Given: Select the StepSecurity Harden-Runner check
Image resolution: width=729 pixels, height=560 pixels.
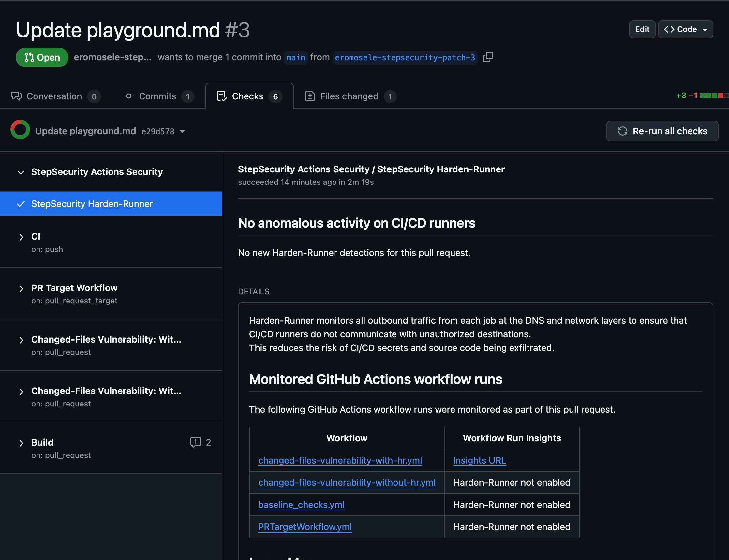Looking at the screenshot, I should (111, 204).
